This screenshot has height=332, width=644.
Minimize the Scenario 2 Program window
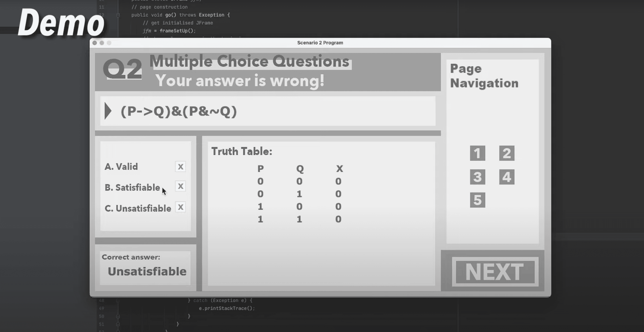coord(102,43)
